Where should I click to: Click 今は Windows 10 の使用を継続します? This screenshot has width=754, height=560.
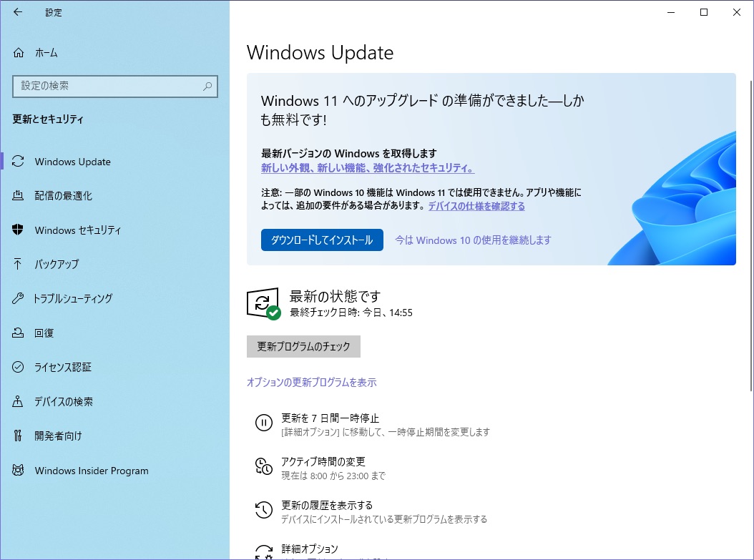[x=473, y=240]
